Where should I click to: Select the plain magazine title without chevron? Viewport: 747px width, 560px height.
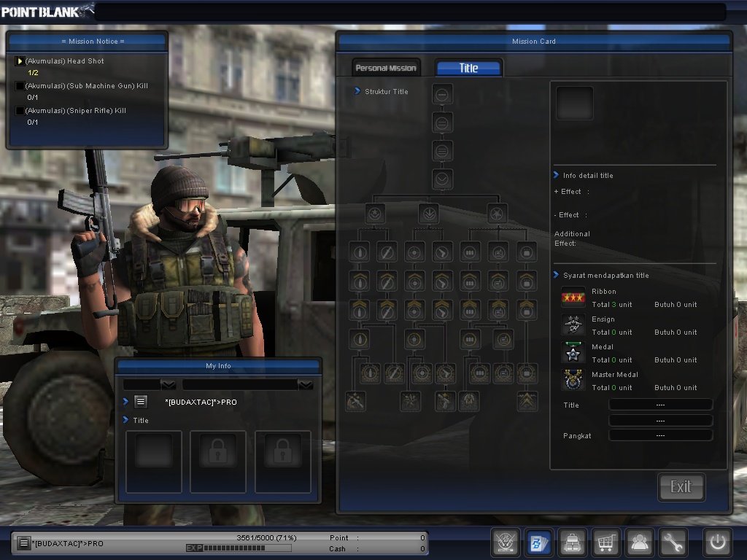(x=470, y=252)
